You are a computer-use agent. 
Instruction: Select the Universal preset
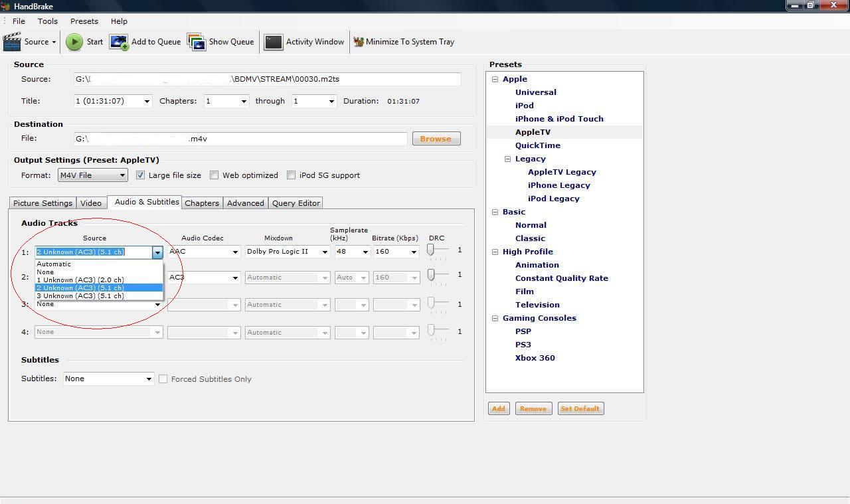[536, 92]
